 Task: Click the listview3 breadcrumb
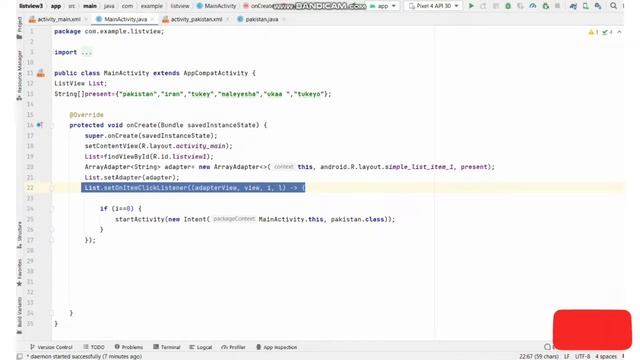tap(31, 6)
